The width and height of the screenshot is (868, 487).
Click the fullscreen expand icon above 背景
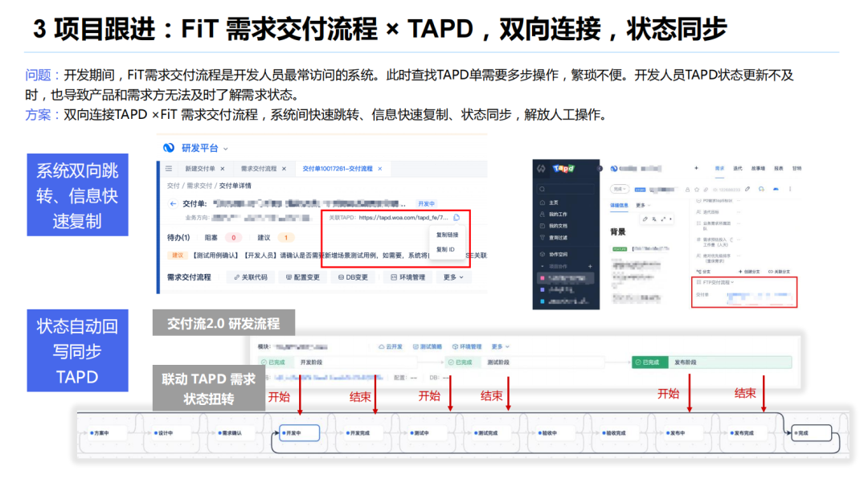[663, 219]
